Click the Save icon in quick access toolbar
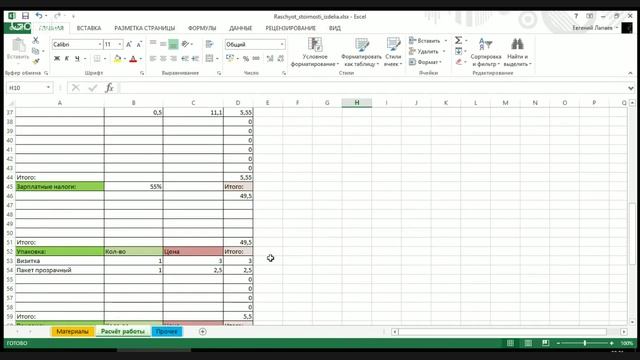 coord(25,16)
